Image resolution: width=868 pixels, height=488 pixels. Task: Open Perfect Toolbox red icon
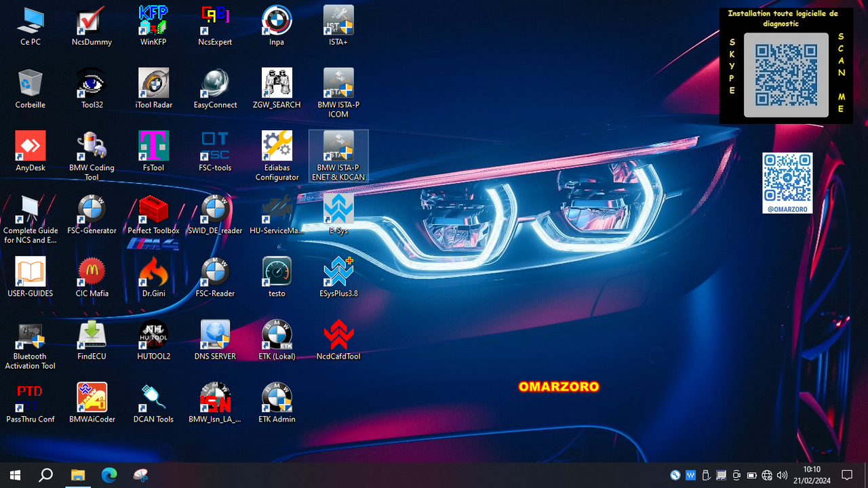pyautogui.click(x=153, y=215)
